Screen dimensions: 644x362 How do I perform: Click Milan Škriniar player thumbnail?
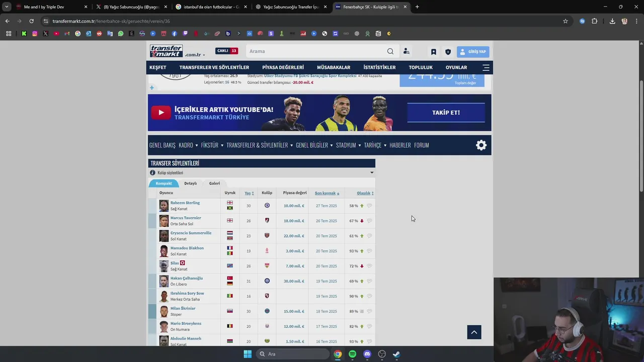tap(164, 311)
